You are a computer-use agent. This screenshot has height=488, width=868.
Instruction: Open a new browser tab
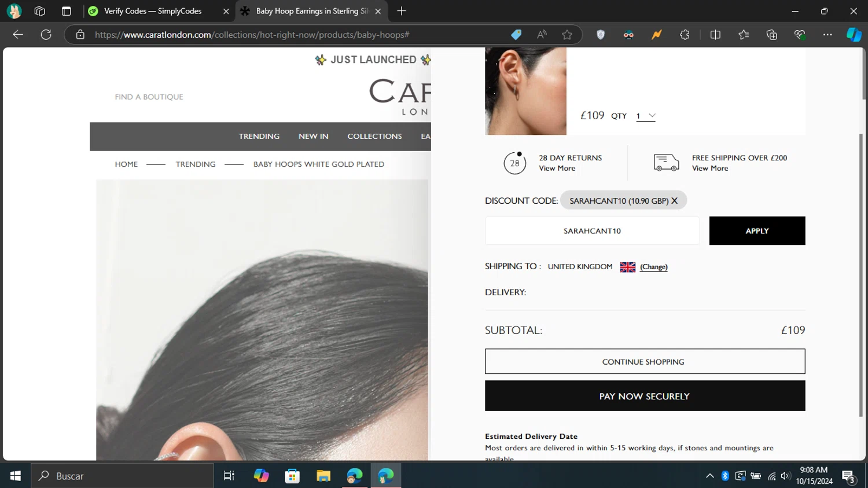402,11
